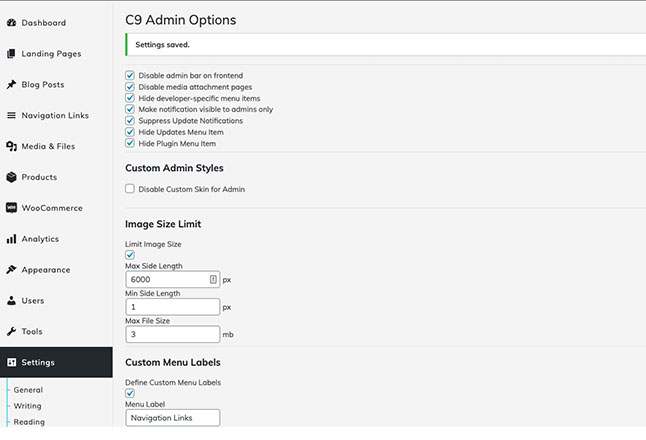Uncheck Disable media attachment pages

pos(130,87)
